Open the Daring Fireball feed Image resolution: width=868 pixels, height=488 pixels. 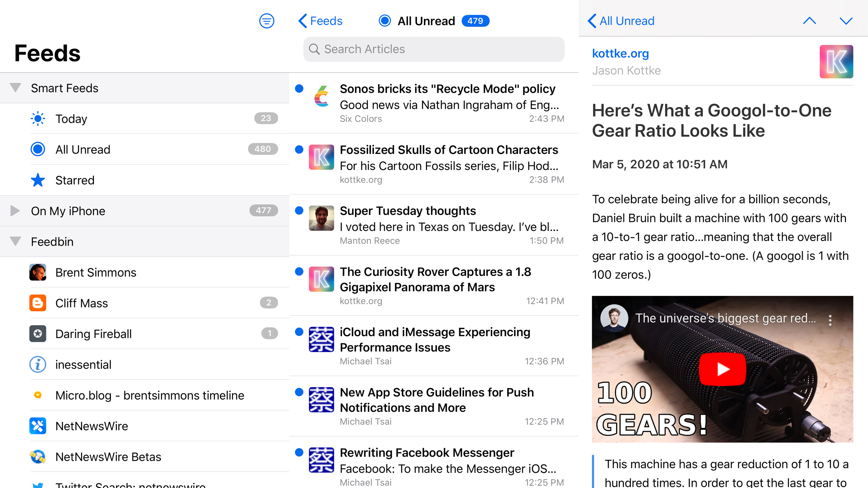tap(145, 333)
